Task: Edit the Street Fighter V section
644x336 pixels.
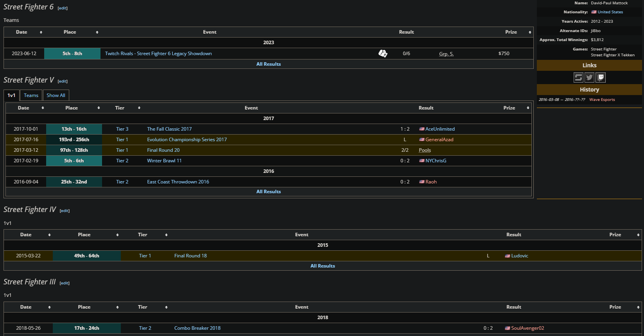Action: click(63, 81)
